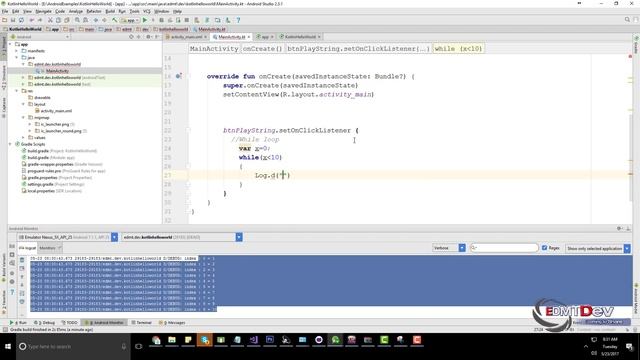Screen dimensions: 640x360
Task: Open the VCS menu
Action: pos(147,11)
